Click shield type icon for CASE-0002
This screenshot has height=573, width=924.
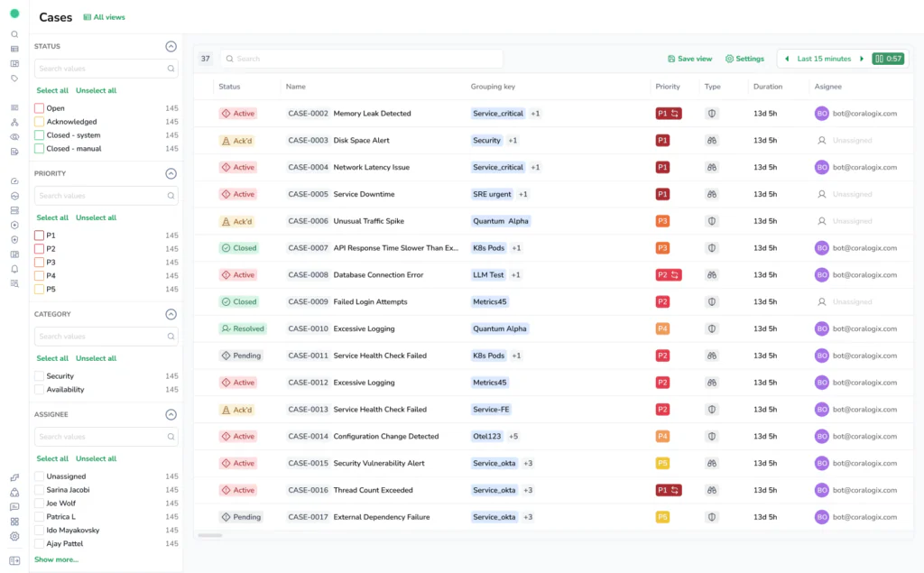[711, 114]
